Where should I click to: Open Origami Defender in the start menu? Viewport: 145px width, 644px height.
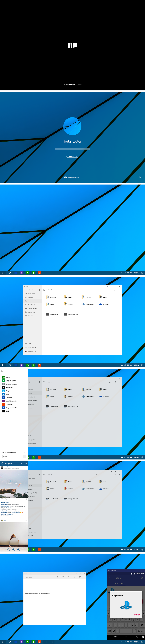click(x=10, y=384)
